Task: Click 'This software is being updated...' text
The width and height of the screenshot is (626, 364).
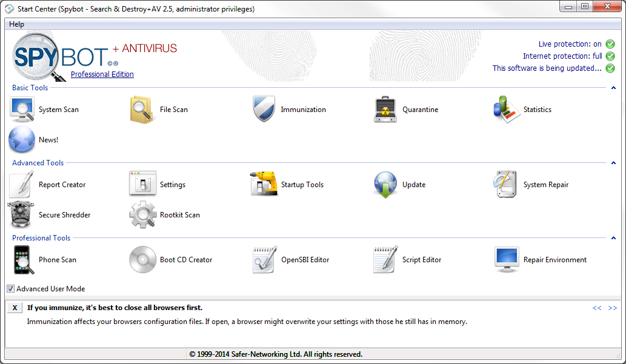Action: (x=547, y=68)
